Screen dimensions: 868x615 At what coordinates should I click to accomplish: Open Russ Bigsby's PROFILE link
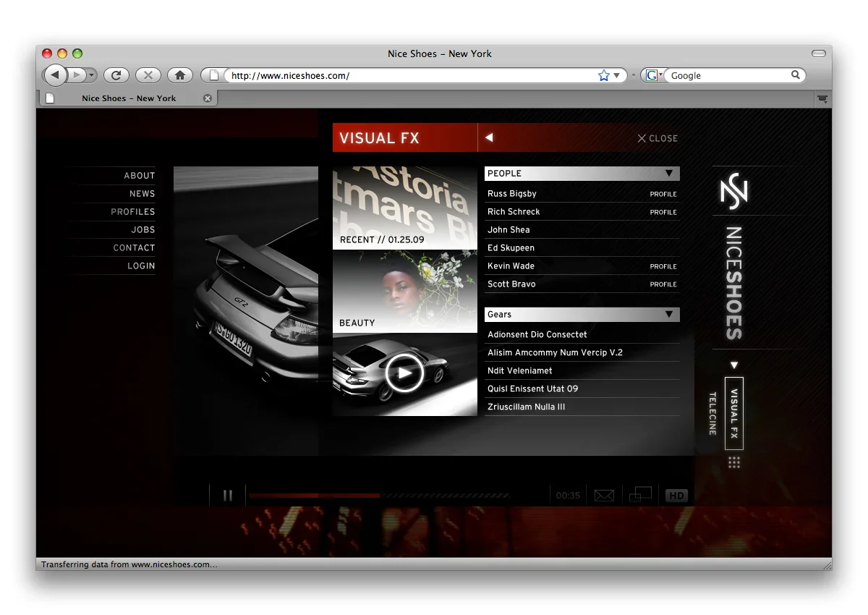pyautogui.click(x=663, y=194)
